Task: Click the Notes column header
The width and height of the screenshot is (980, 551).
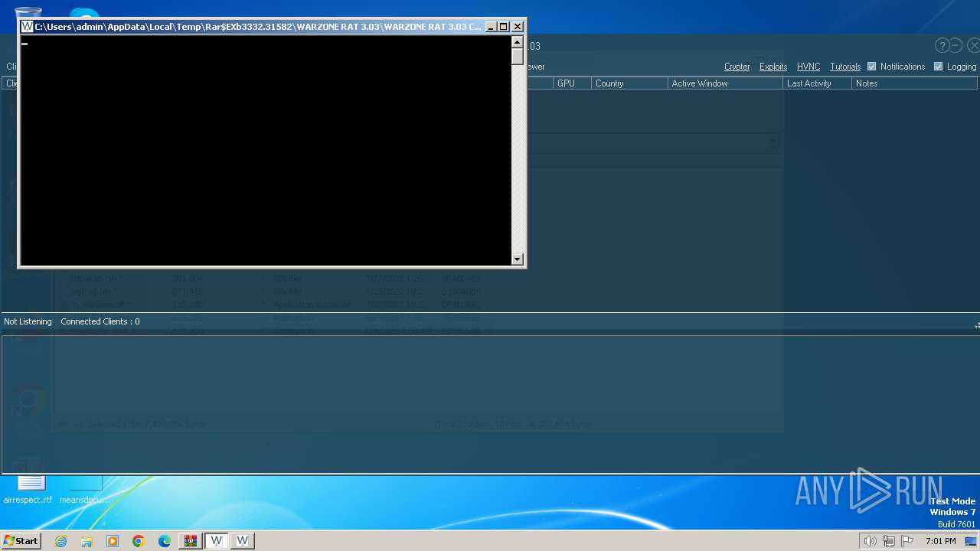Action: [x=915, y=83]
